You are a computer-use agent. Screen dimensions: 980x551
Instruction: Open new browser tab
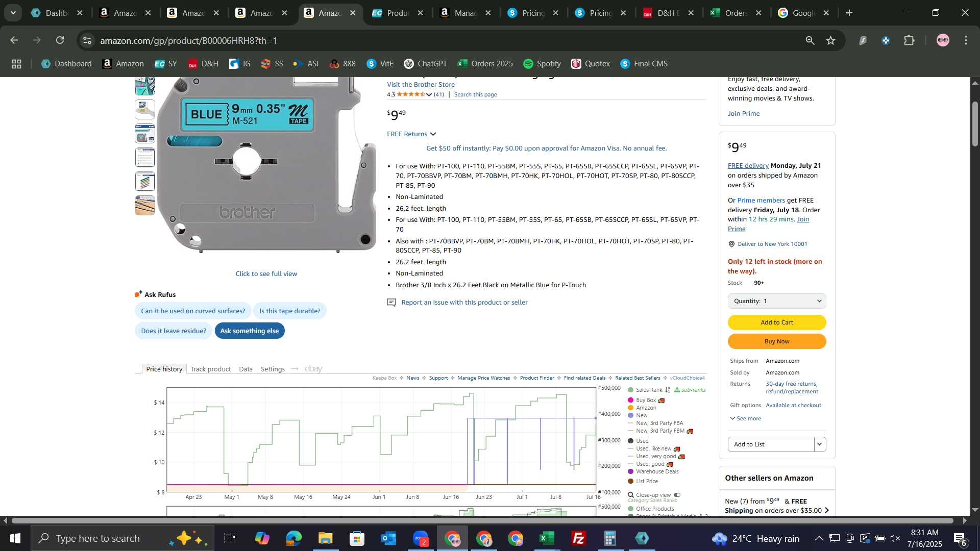point(849,13)
